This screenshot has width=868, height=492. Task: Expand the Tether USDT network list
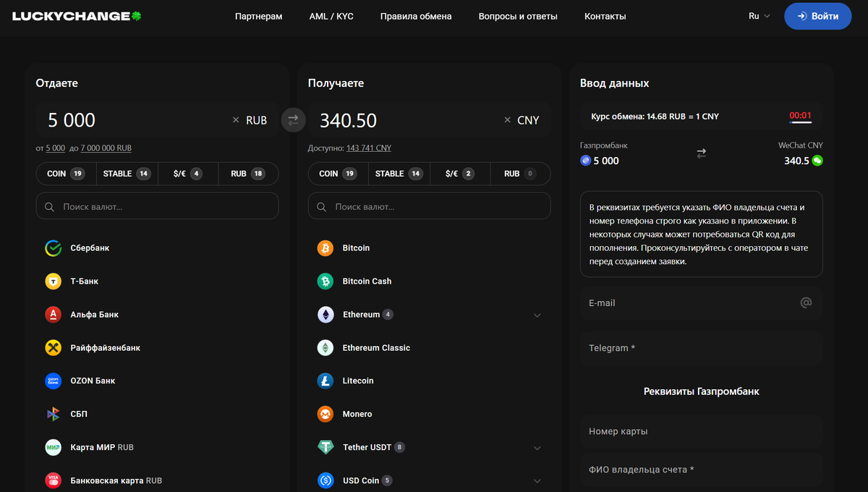[537, 448]
